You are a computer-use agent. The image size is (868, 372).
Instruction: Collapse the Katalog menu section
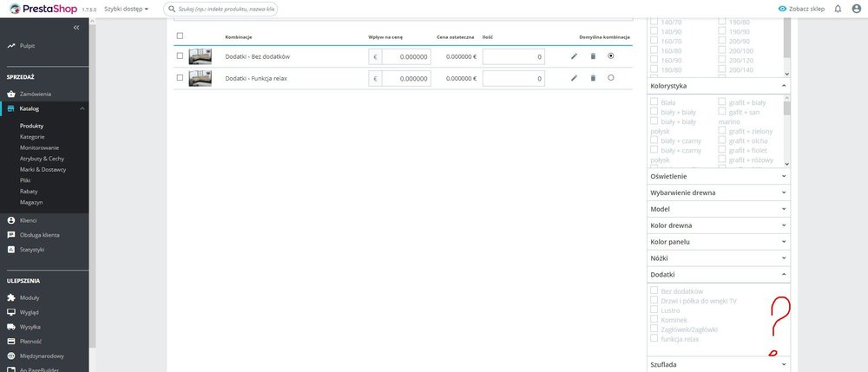pyautogui.click(x=82, y=109)
